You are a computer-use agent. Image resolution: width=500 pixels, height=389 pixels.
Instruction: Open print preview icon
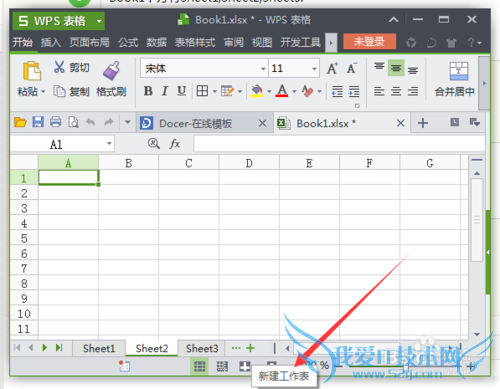73,122
